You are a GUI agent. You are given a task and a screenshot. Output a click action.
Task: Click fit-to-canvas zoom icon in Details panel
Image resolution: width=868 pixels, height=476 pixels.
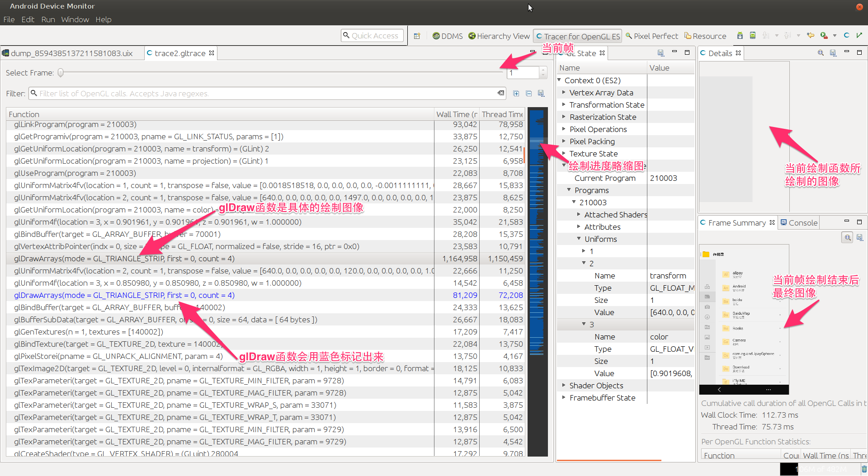point(821,53)
